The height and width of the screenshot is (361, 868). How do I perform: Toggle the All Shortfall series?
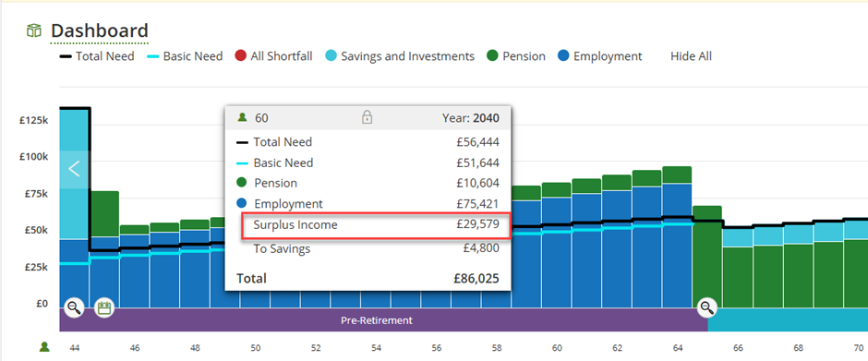(x=273, y=56)
